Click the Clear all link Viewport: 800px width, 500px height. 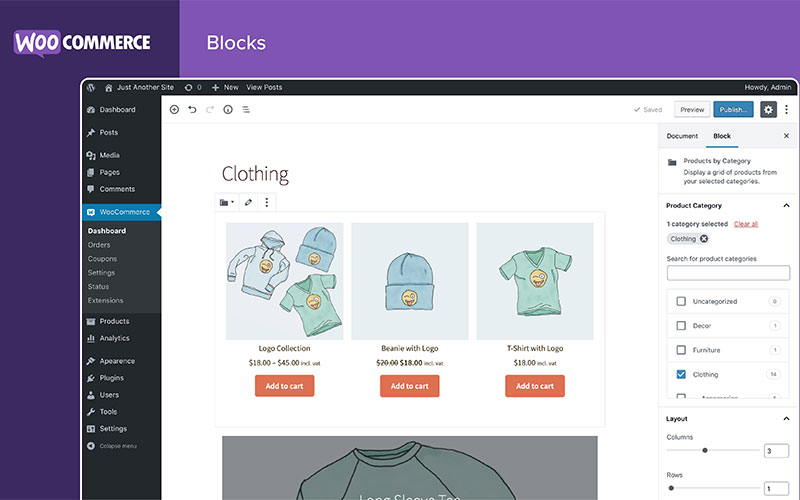coord(745,224)
